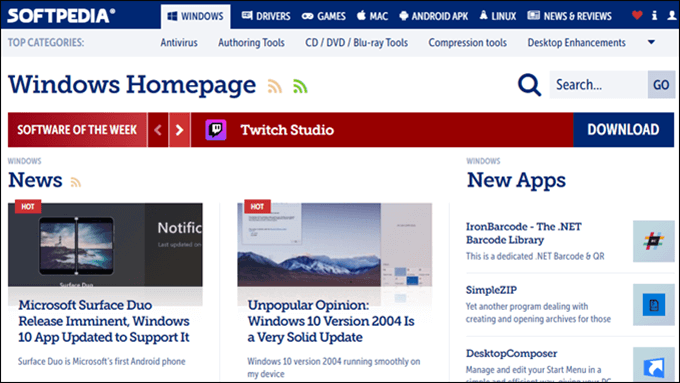Click the Windows Homepage title

[x=132, y=85]
